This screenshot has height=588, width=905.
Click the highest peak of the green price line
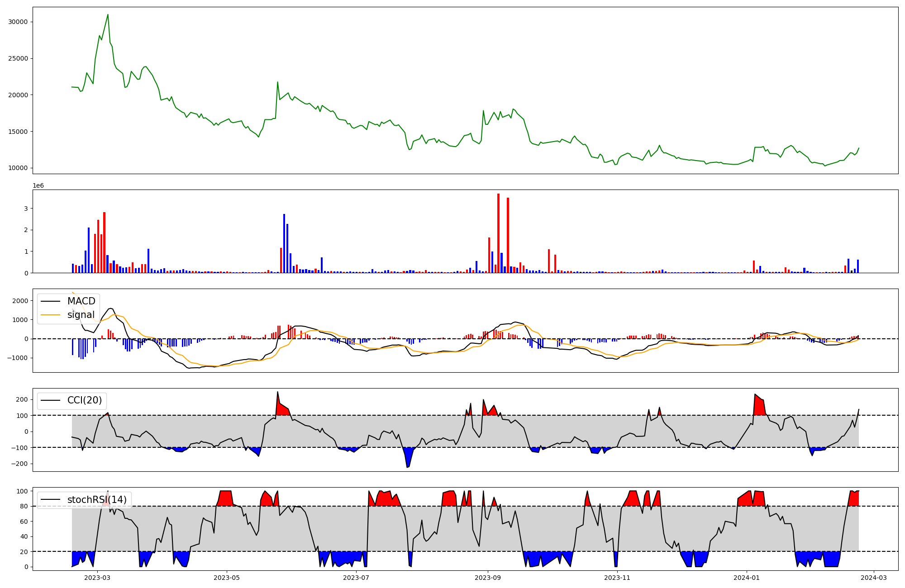tap(108, 14)
